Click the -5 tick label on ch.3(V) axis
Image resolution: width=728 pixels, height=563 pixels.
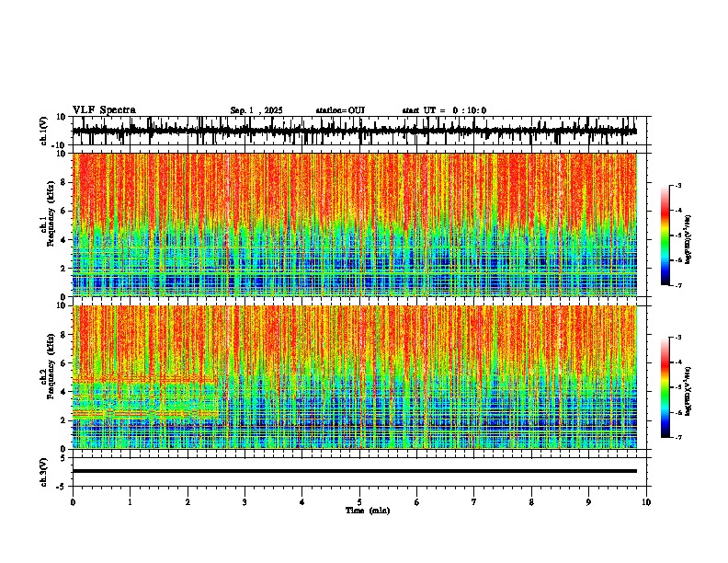pos(62,487)
